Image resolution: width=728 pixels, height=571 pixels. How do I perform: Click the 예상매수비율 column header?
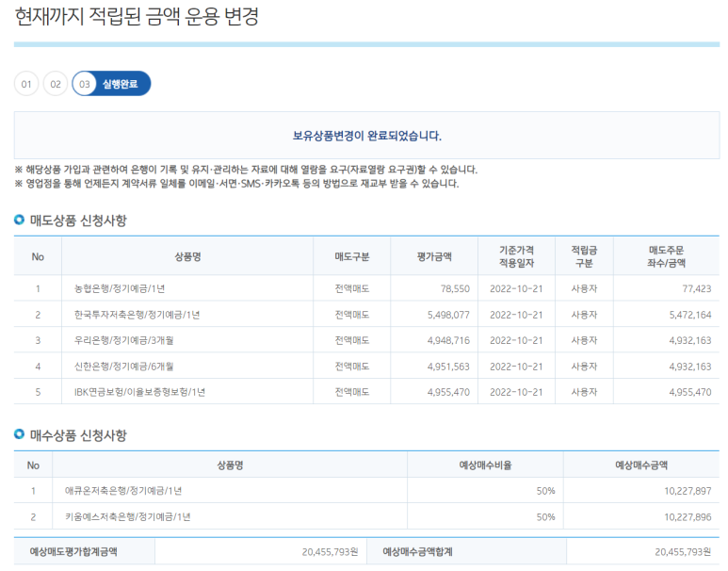[x=485, y=465]
